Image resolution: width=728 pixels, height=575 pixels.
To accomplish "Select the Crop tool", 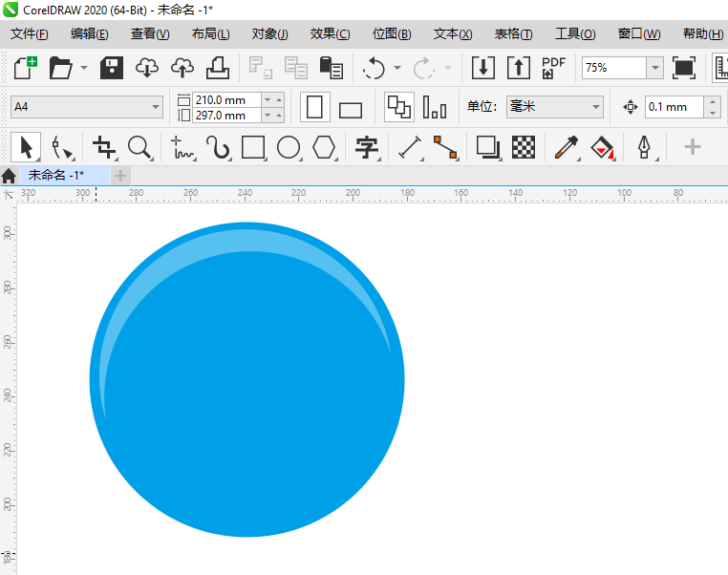I will pos(103,147).
